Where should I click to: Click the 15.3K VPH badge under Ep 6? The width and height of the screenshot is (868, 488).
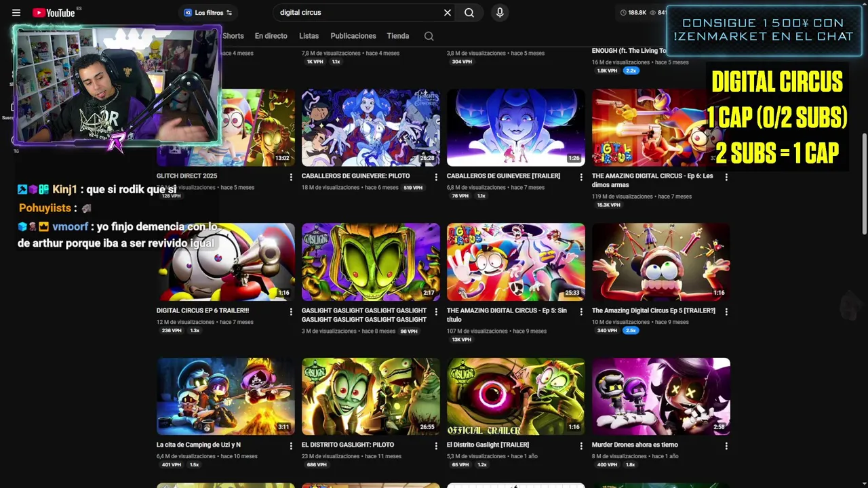pyautogui.click(x=608, y=205)
